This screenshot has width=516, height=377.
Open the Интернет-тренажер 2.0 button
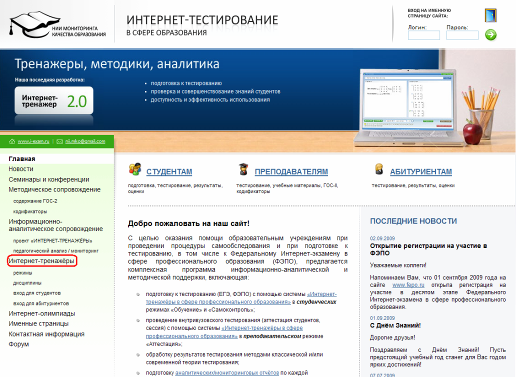click(x=54, y=101)
